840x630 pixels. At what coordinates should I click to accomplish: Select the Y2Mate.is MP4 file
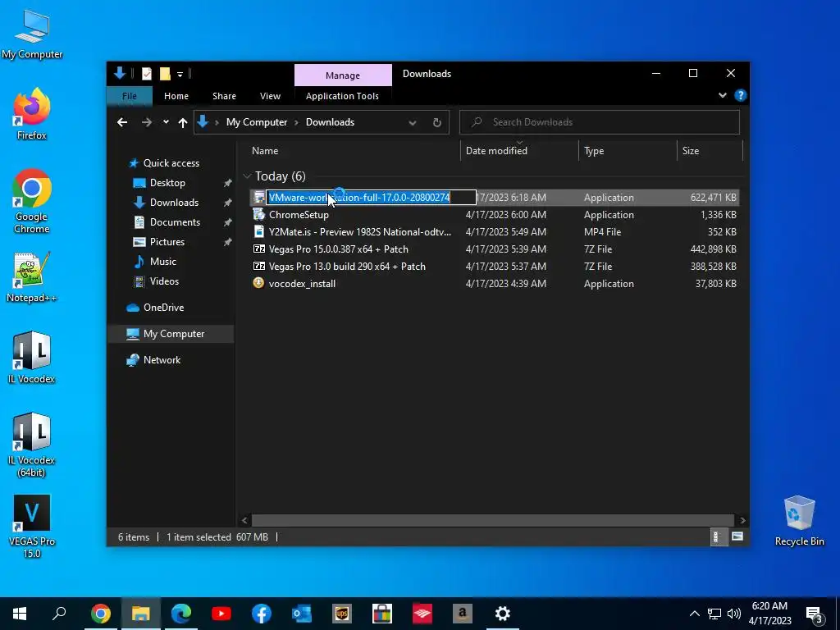pos(495,232)
